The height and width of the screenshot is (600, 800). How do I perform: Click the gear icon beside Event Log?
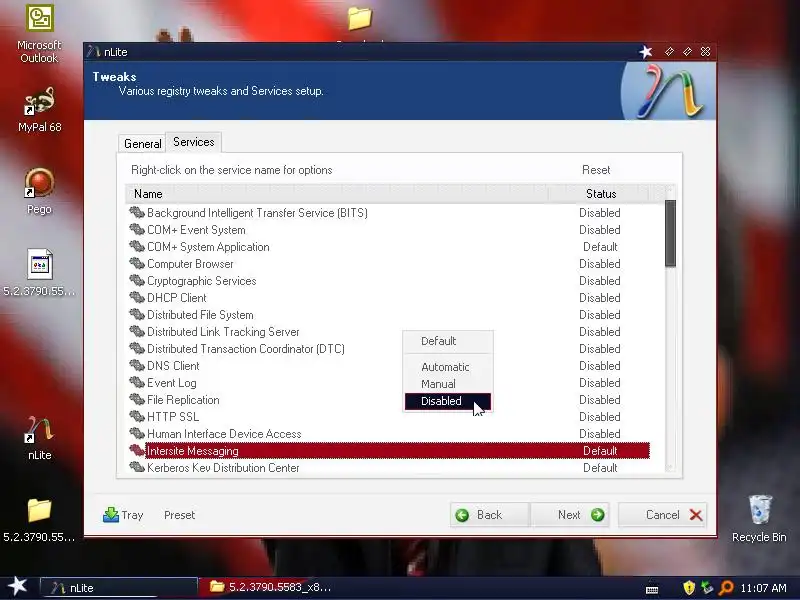pyautogui.click(x=137, y=382)
